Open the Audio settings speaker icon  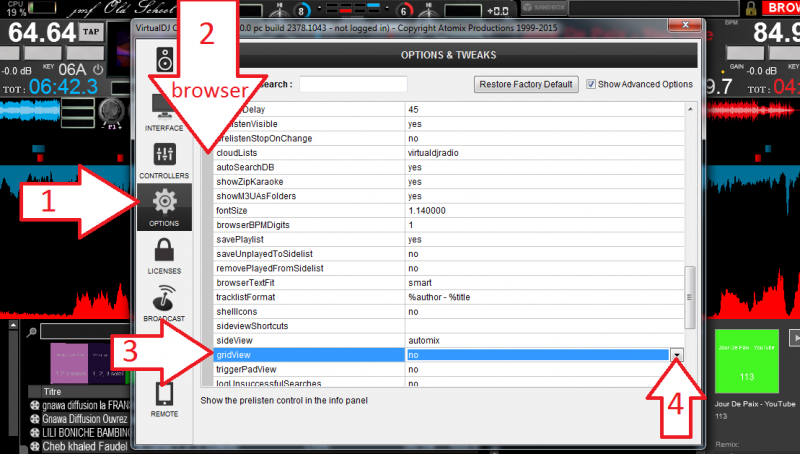(164, 59)
